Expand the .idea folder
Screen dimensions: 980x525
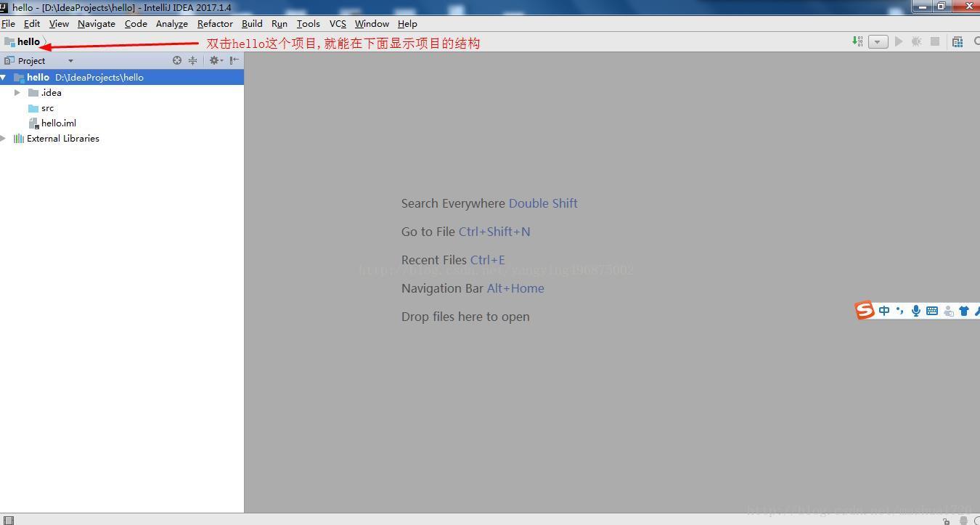pos(17,92)
